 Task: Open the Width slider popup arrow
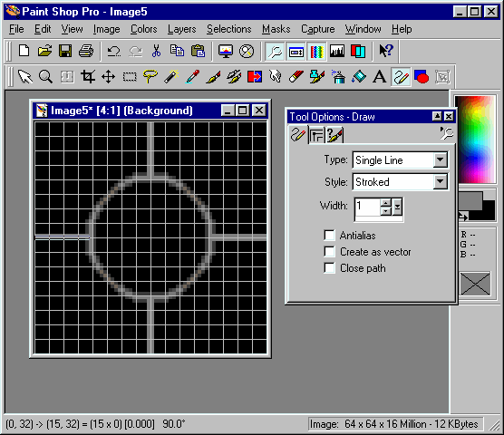(397, 207)
